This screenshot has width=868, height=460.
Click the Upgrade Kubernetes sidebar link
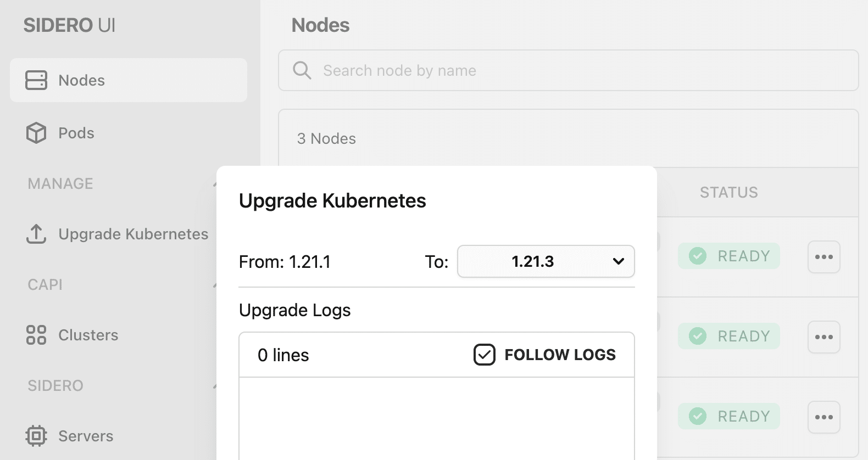pos(133,234)
